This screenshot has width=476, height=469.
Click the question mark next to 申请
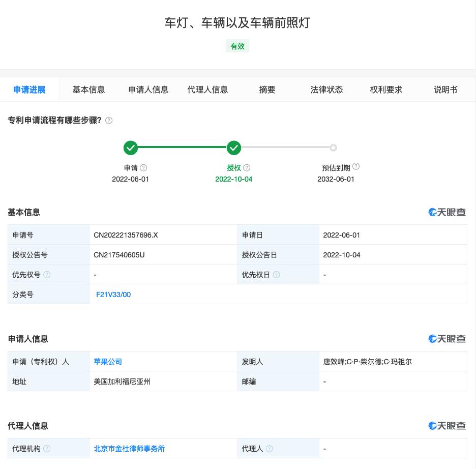click(x=143, y=168)
